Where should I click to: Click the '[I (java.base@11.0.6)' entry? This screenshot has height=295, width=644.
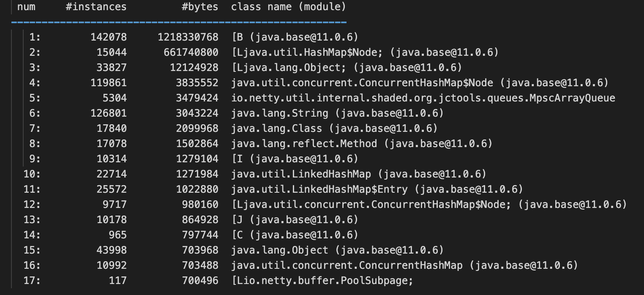295,159
